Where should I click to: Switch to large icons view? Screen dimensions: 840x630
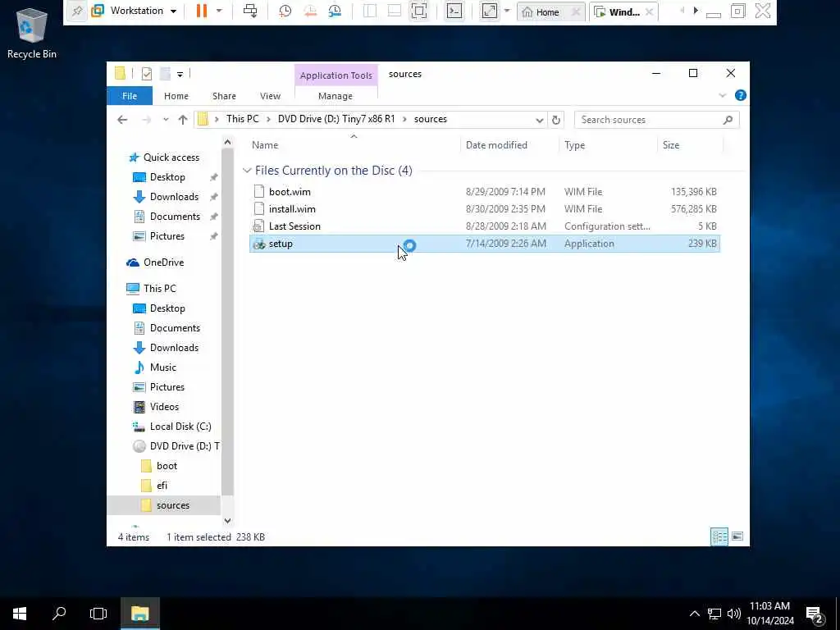click(x=737, y=536)
